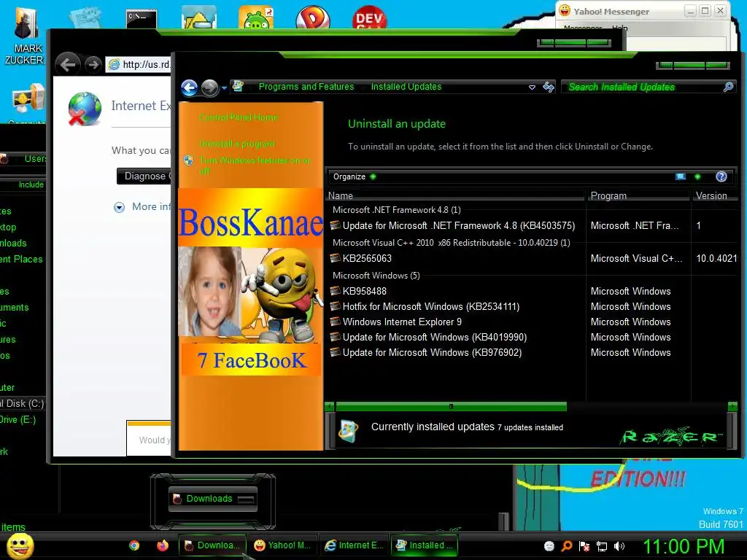Change view using the view icon
Viewport: 747px width, 560px height.
pos(681,176)
